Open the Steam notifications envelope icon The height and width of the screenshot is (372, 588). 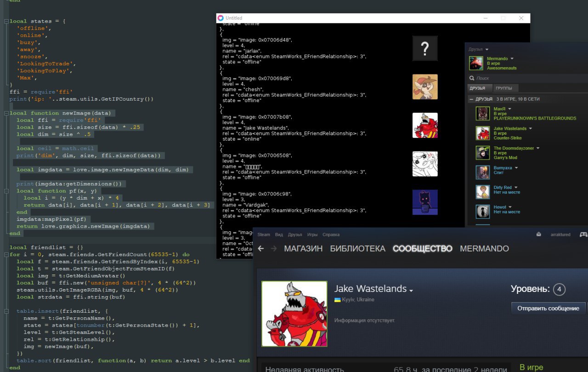tap(539, 235)
